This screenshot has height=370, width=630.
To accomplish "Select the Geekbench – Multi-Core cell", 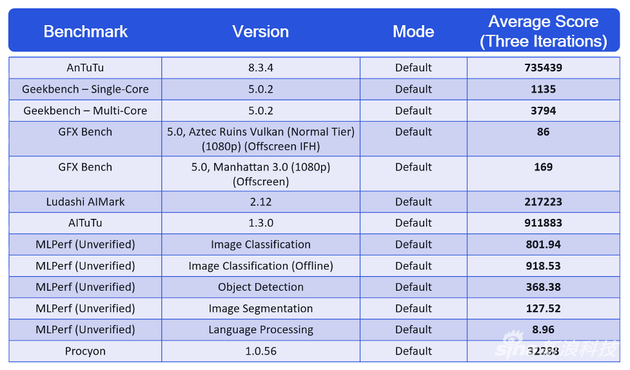I will [x=85, y=110].
